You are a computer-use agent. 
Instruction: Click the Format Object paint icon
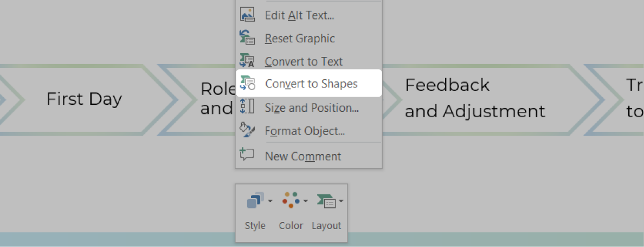pyautogui.click(x=247, y=130)
